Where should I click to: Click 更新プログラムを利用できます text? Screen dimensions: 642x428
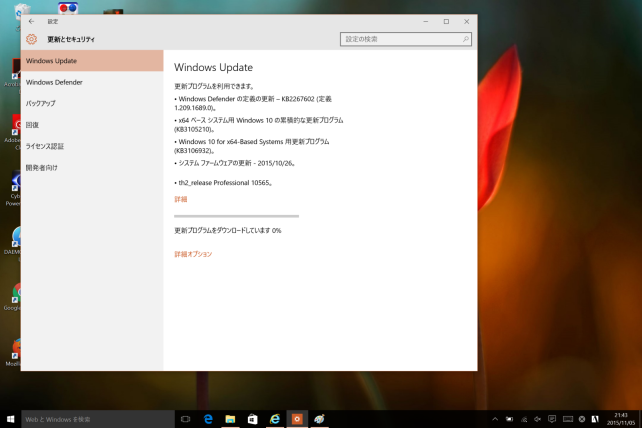(x=214, y=86)
